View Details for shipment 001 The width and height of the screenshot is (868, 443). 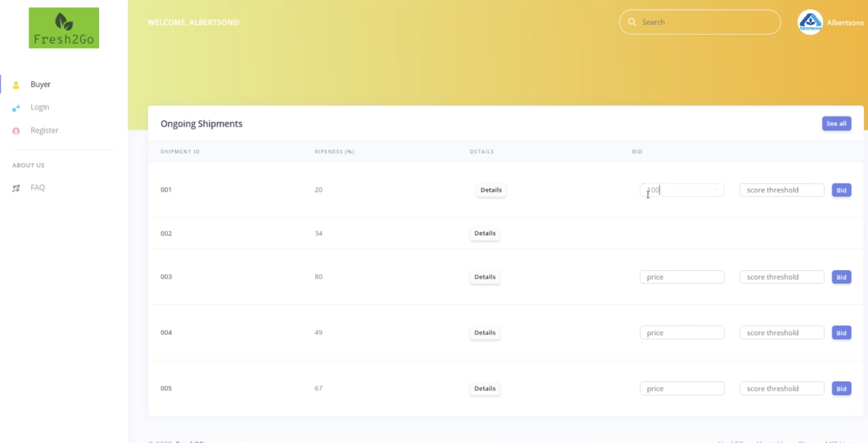491,190
